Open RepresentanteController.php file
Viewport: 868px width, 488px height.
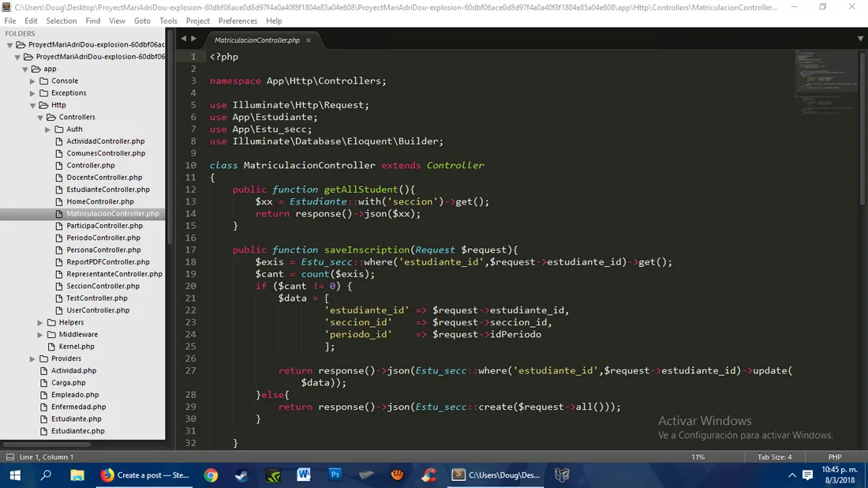[114, 274]
